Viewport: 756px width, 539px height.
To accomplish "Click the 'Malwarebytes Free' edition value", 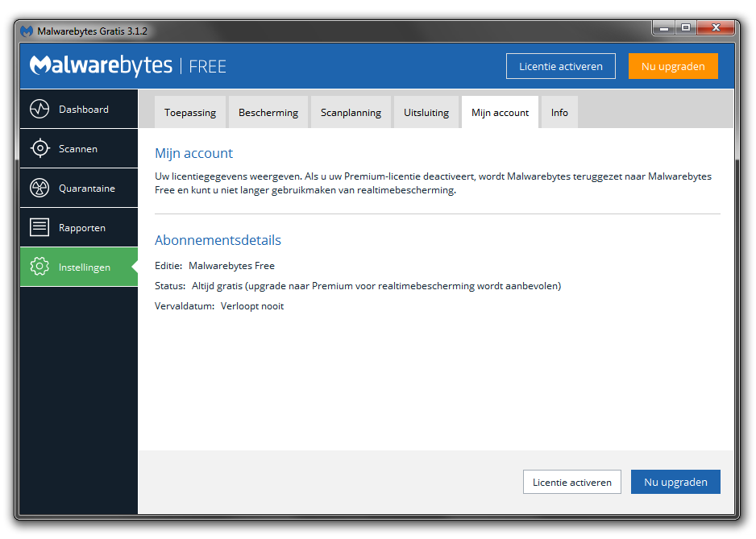I will pyautogui.click(x=231, y=266).
